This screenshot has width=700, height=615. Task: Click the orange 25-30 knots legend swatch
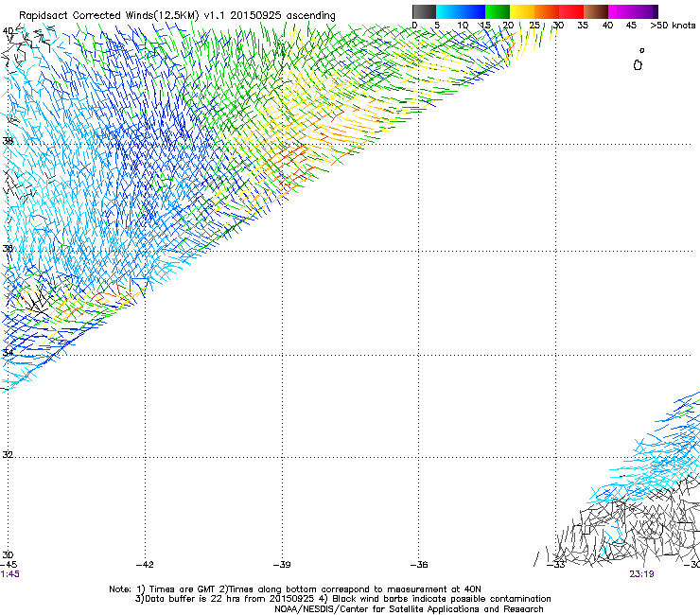point(547,11)
